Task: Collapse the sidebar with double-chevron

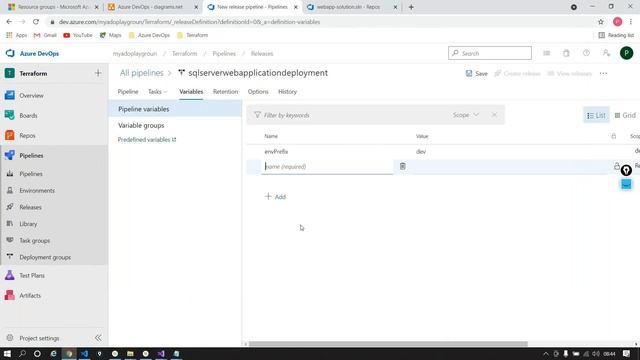Action: tap(98, 338)
